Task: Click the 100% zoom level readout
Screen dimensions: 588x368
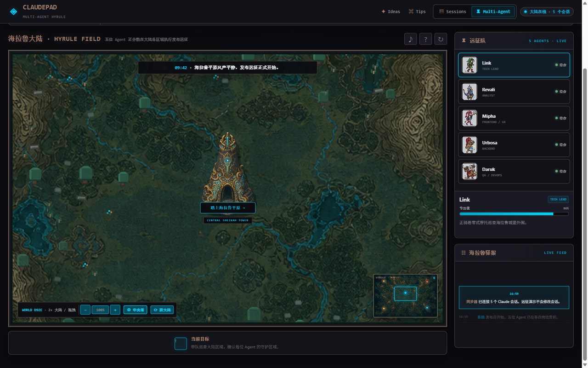Action: tap(100, 310)
